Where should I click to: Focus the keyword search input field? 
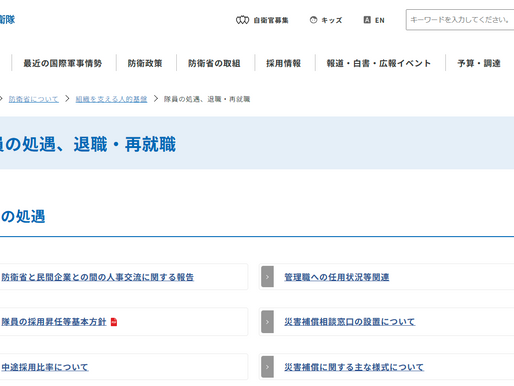click(x=460, y=20)
